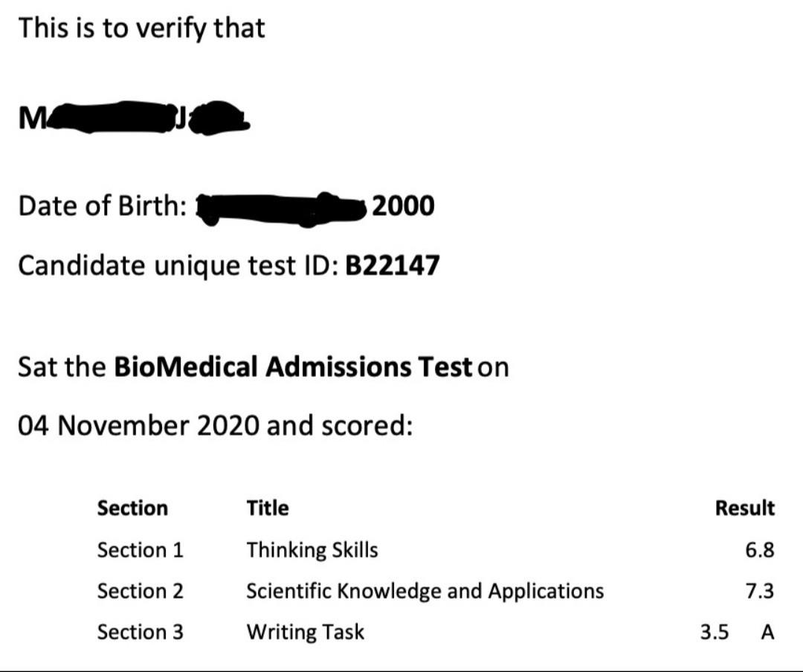Select the 6.8 result score
The image size is (803, 672).
(x=759, y=550)
